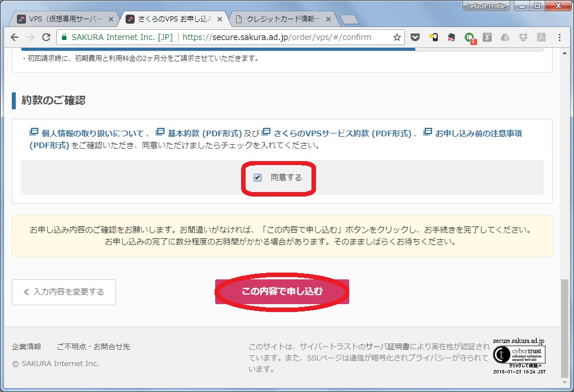574x392 pixels.
Task: Toggle the 同意する checkbox
Action: (258, 178)
